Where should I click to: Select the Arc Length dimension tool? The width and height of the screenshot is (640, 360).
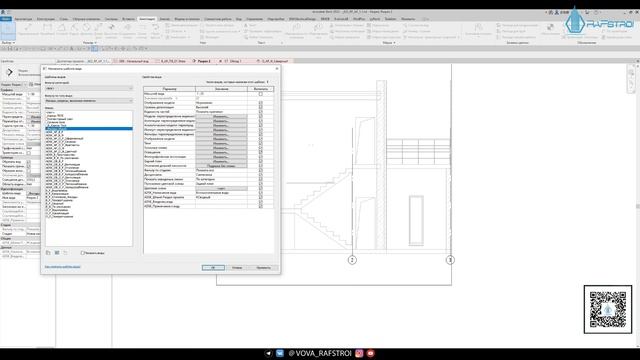98,31
